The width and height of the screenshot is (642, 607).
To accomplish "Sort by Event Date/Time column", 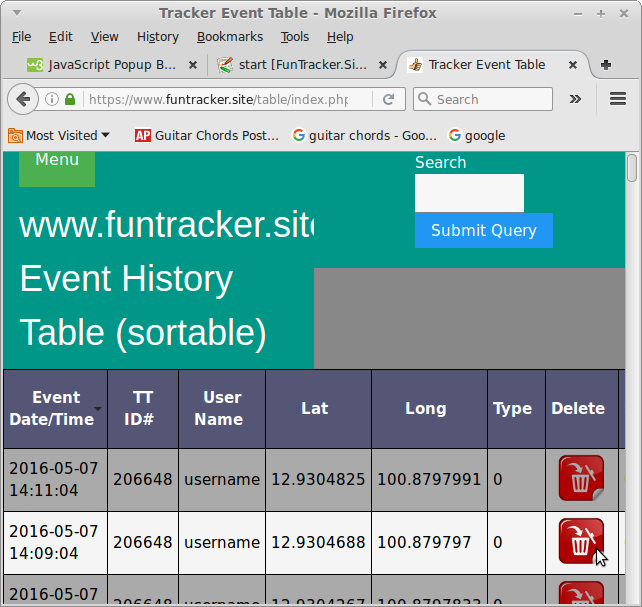I will click(56, 408).
